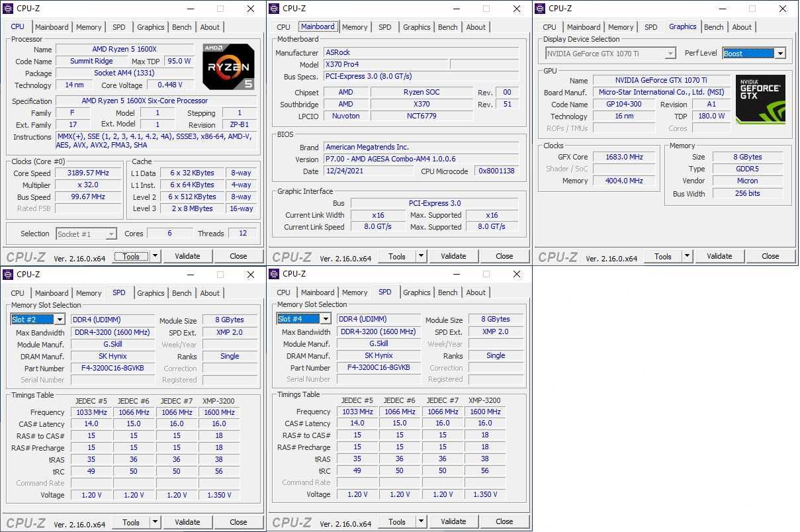The width and height of the screenshot is (800, 532).
Task: Click XMP 2.0 SPD Ext. in Slot #4 window
Action: [496, 332]
